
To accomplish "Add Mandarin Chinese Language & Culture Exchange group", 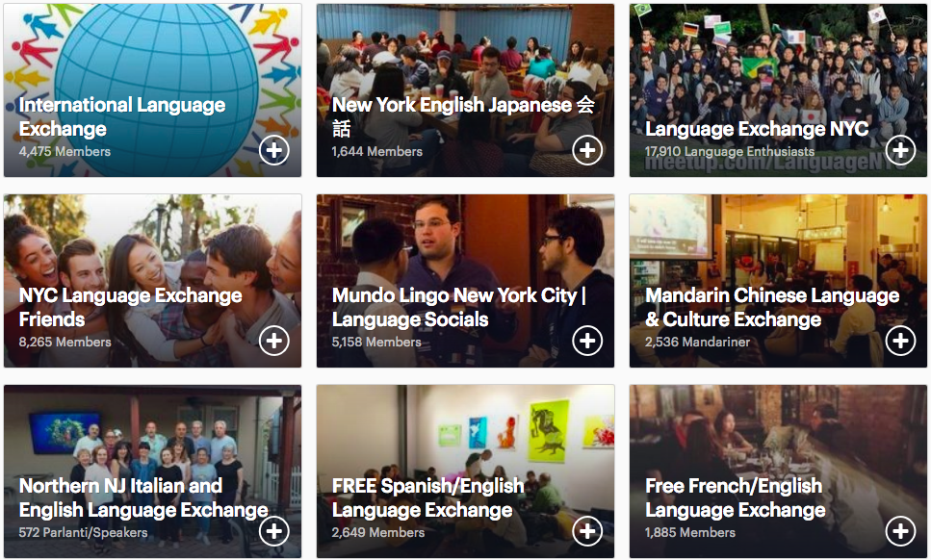I will coord(900,341).
